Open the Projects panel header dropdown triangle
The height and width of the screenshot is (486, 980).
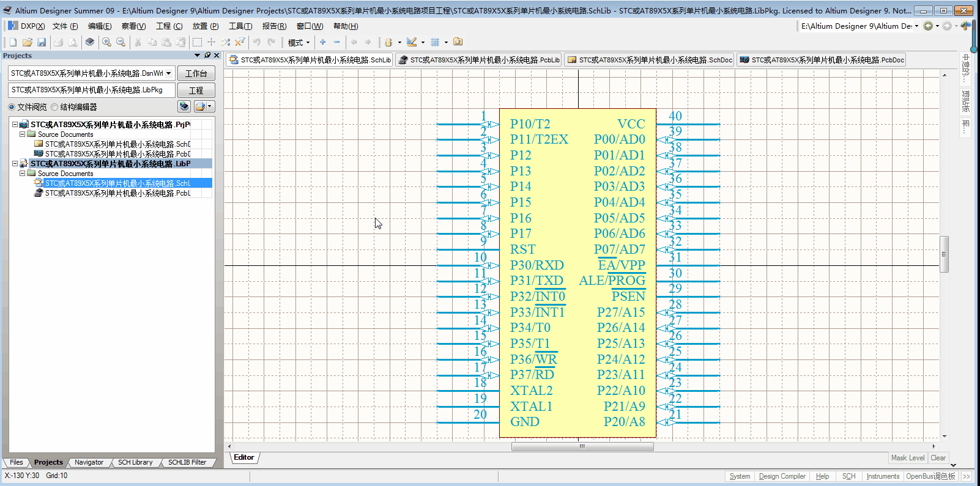[197, 55]
